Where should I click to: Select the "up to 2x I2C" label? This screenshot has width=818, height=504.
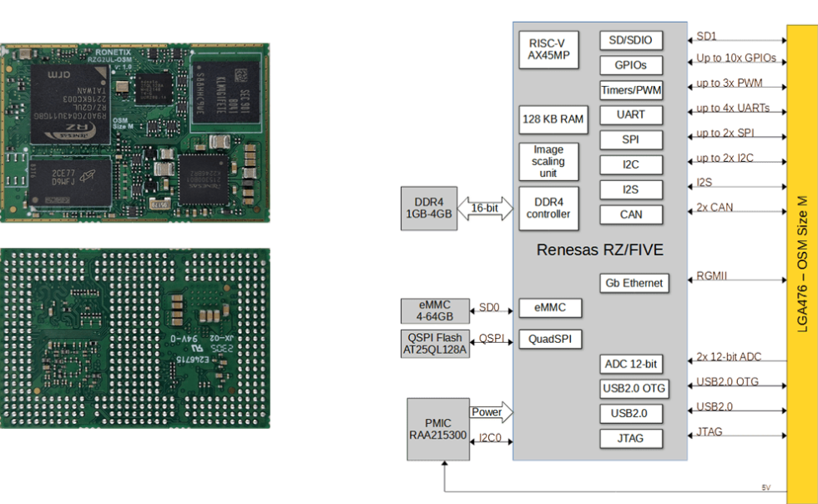tap(725, 158)
